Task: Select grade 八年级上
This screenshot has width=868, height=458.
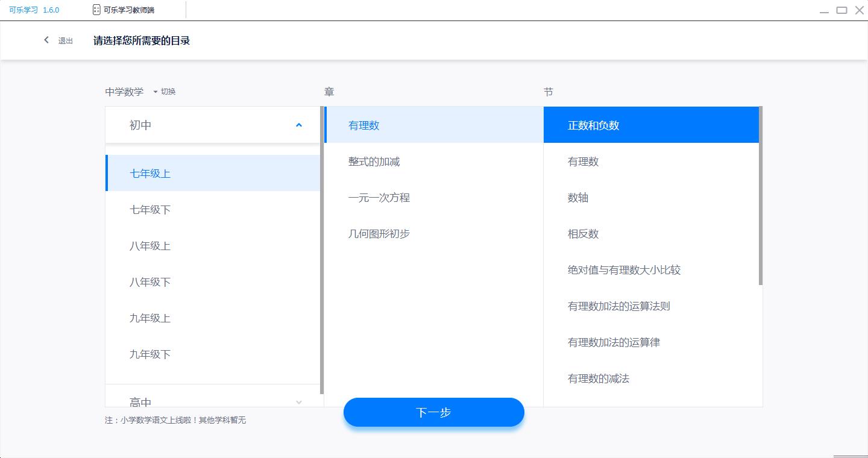Action: click(213, 245)
